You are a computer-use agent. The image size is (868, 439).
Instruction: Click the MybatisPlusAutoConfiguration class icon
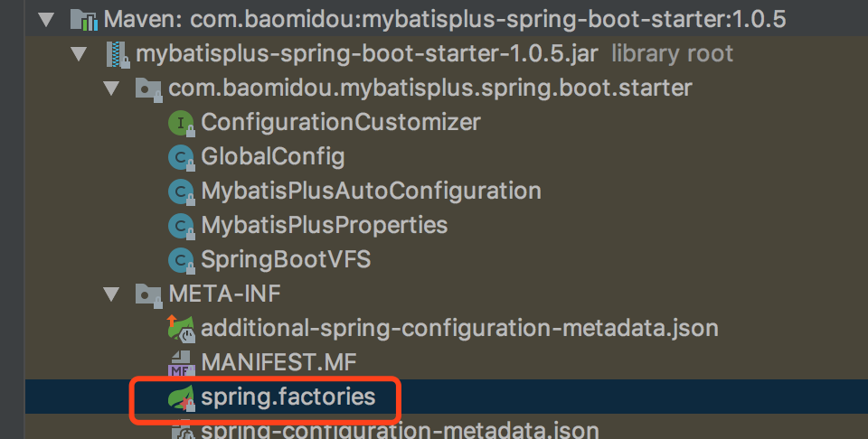(182, 191)
